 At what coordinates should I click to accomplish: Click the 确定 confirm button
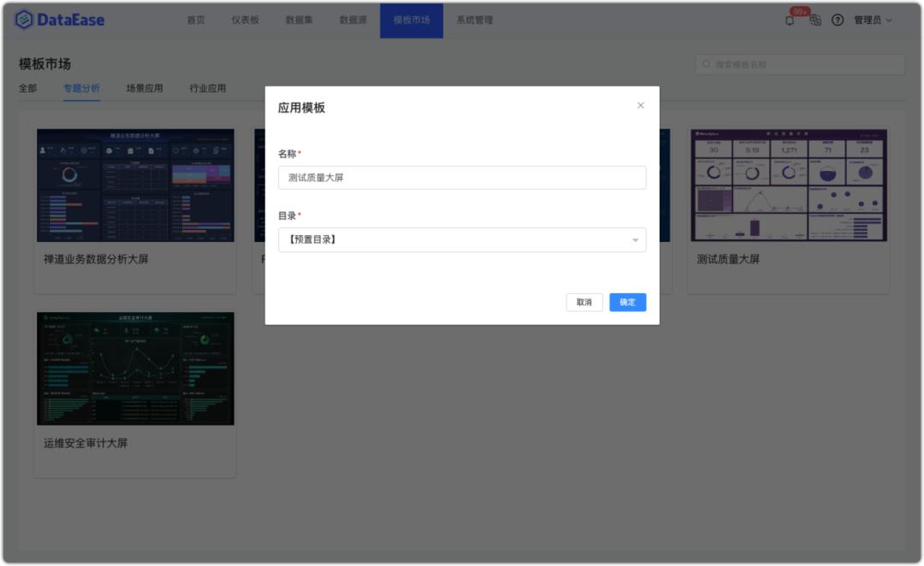(x=627, y=302)
